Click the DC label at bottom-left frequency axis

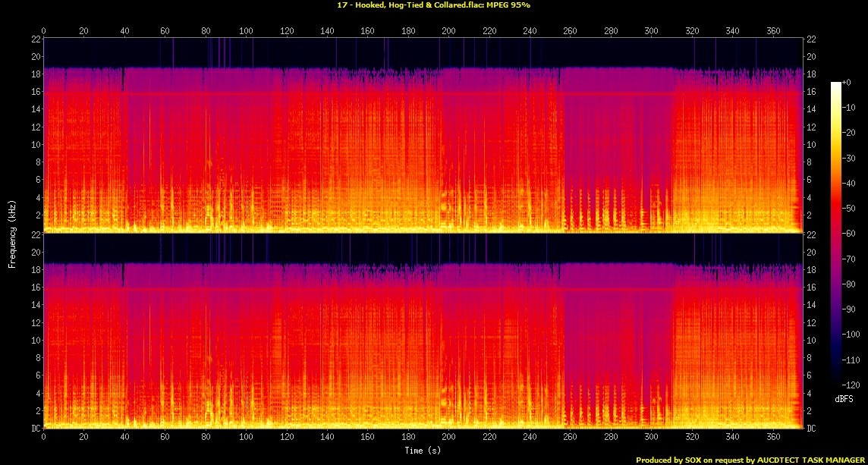click(x=35, y=429)
